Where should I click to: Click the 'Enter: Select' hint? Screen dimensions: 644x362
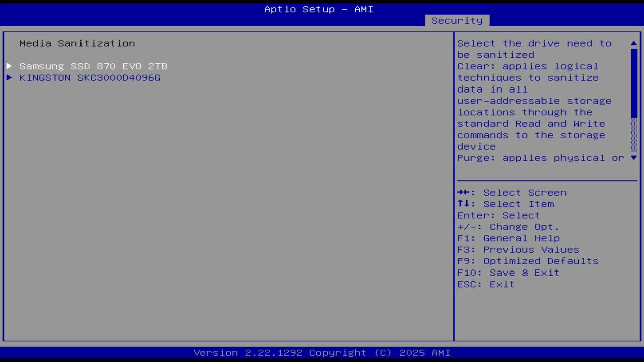499,216
